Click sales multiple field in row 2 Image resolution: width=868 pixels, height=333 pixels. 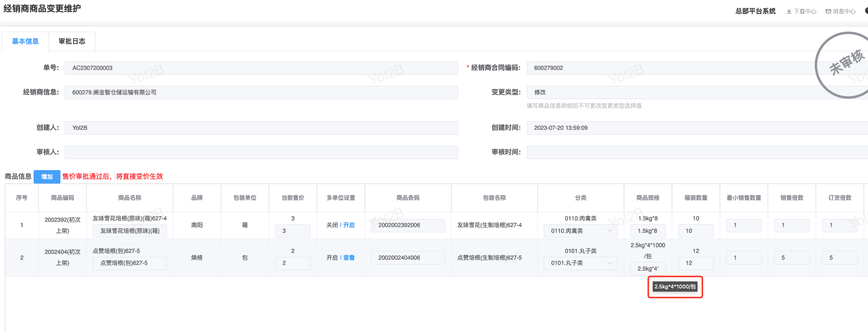[792, 258]
